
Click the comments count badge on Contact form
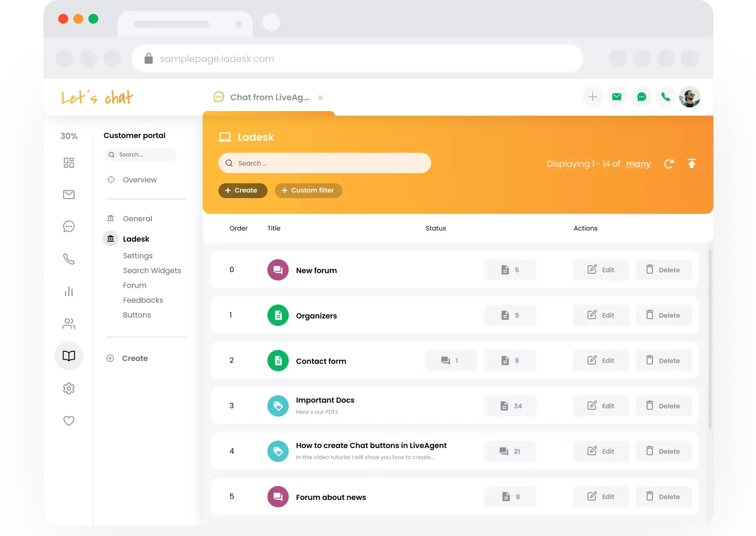pos(451,361)
